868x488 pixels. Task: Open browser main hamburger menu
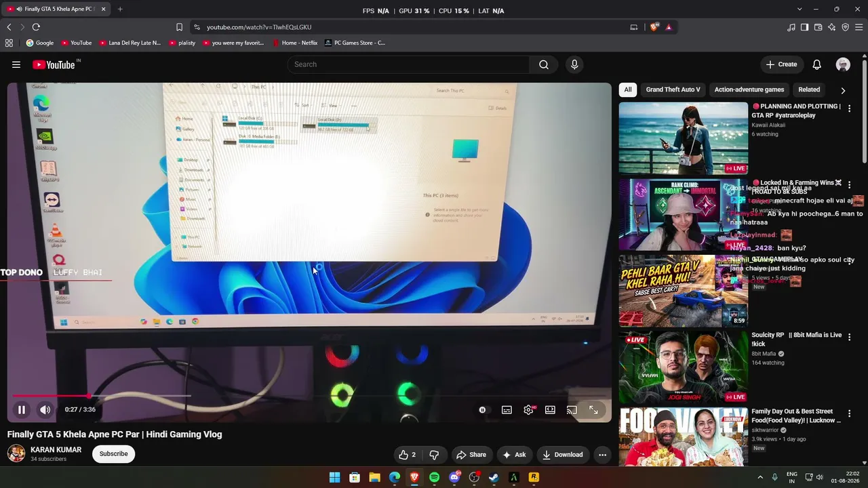point(859,27)
